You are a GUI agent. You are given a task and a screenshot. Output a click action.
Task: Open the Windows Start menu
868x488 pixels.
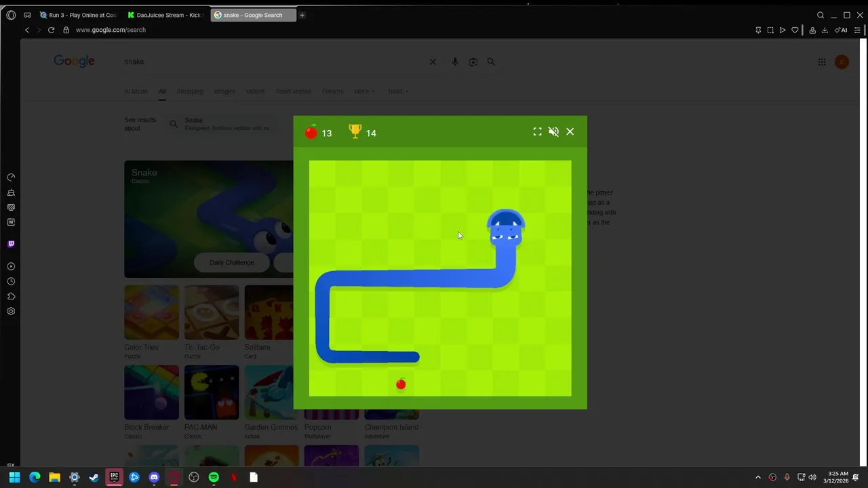coord(15,477)
